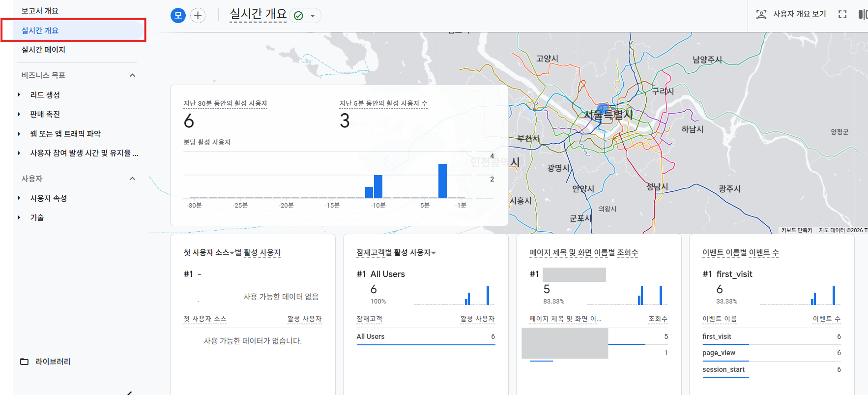Viewport: 868px width, 395px height.
Task: Open 사용자 속성 report group
Action: 49,198
